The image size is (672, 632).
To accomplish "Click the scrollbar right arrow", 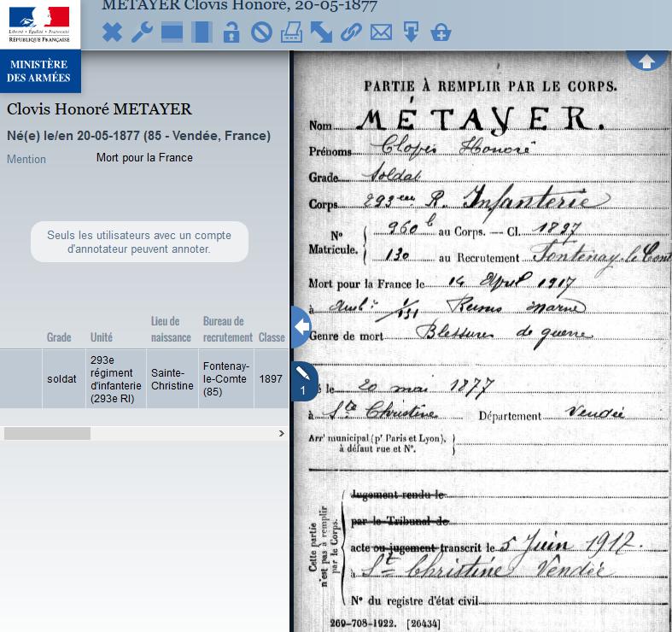I will [x=282, y=434].
